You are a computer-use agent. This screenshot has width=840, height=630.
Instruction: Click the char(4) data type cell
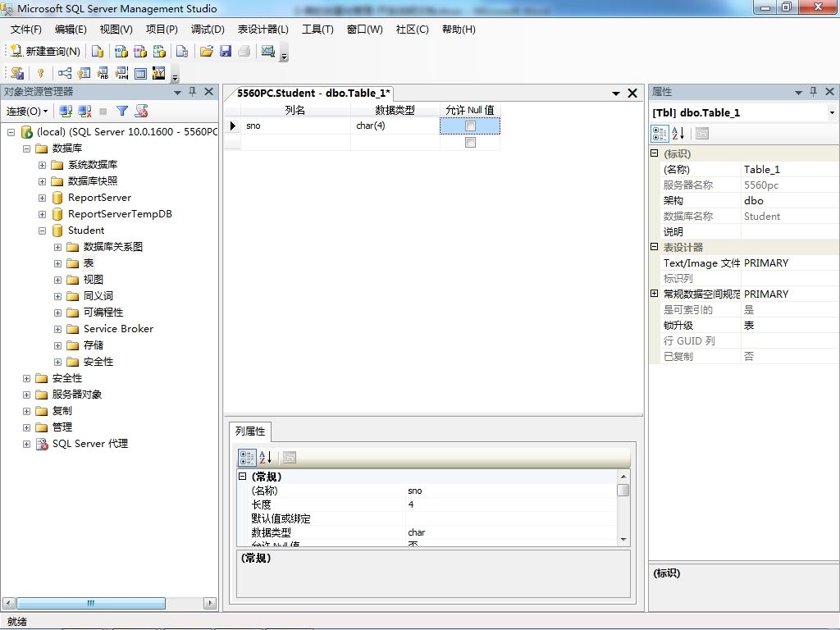coord(395,126)
